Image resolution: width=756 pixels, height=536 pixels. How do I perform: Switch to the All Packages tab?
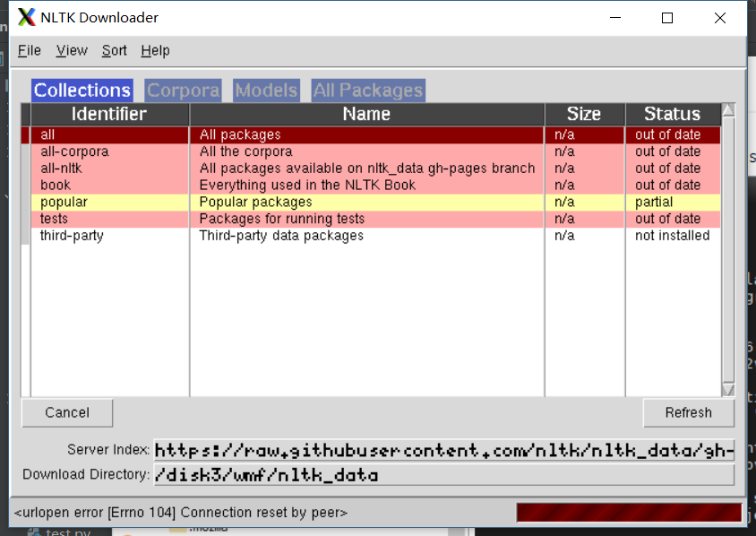click(x=368, y=91)
